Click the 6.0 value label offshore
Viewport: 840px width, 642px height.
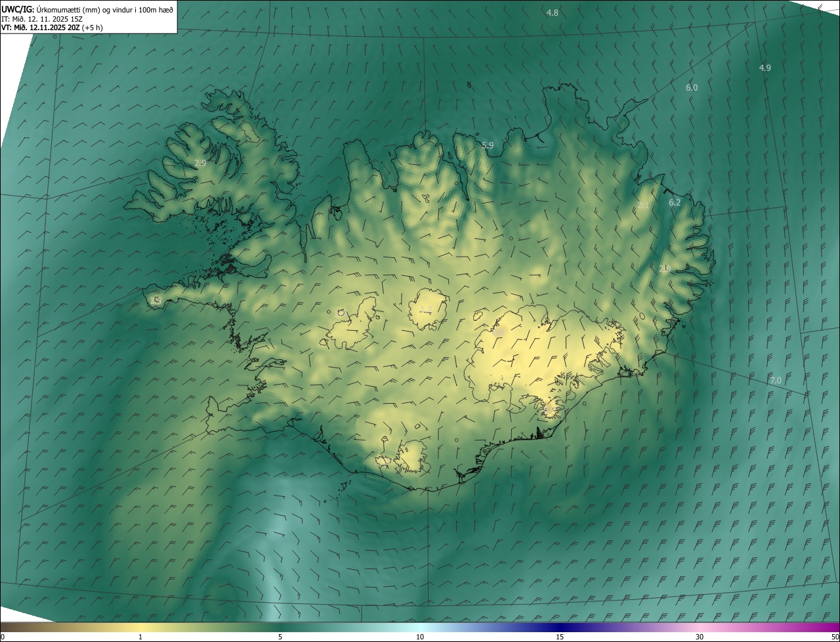692,88
